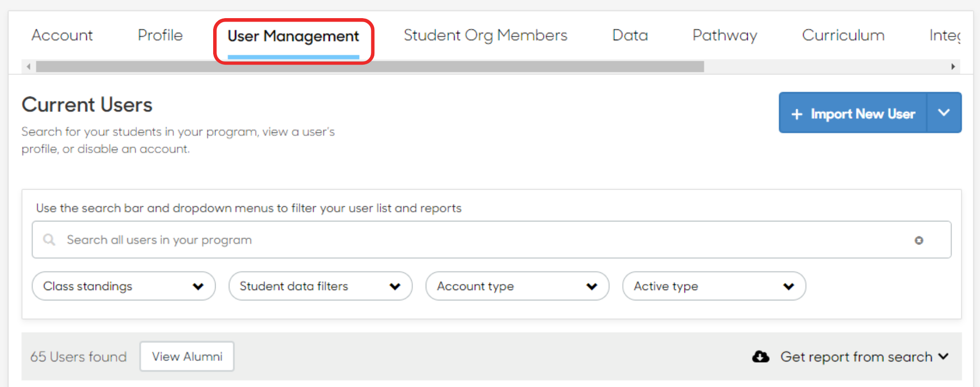980x387 pixels.
Task: Click into the search all users field
Action: coord(491,240)
